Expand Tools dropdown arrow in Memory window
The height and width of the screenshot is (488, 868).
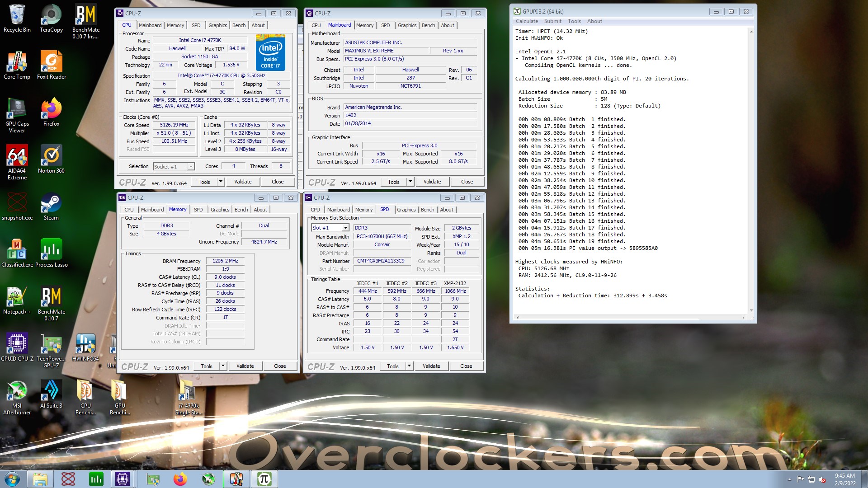pyautogui.click(x=223, y=366)
